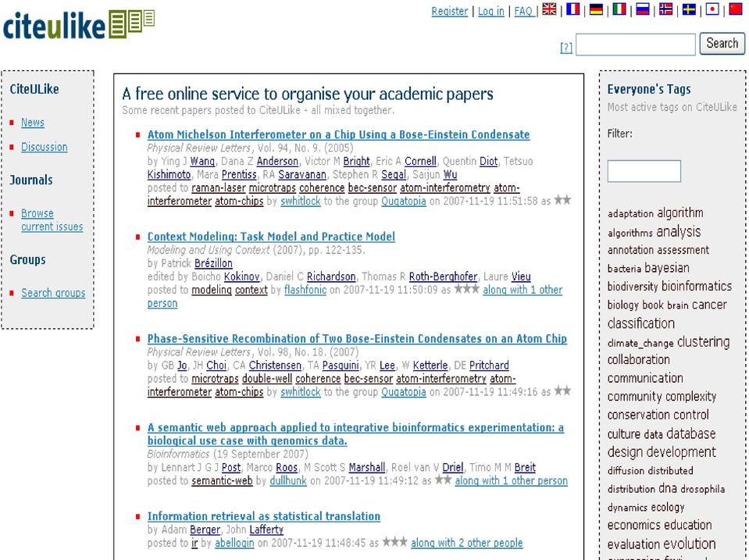
Task: Select the modeling tag on Context Modeling
Action: [x=212, y=290]
